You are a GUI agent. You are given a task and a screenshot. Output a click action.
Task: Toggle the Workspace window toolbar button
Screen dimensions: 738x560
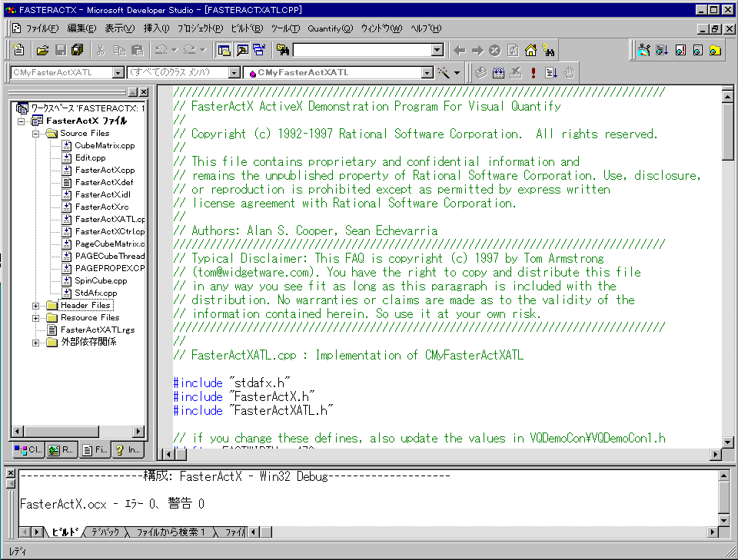224,51
